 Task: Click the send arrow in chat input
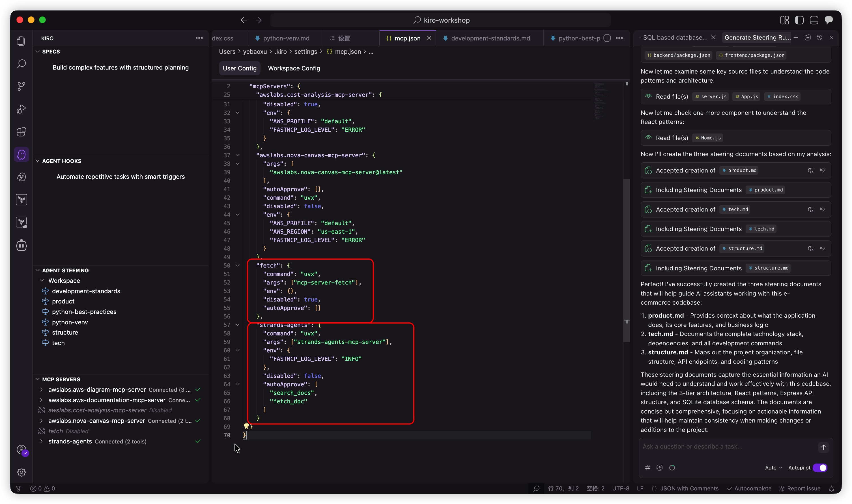click(x=823, y=447)
